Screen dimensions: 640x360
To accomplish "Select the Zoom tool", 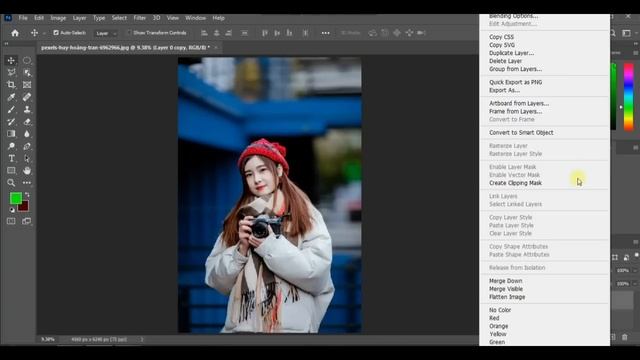I will pyautogui.click(x=11, y=183).
